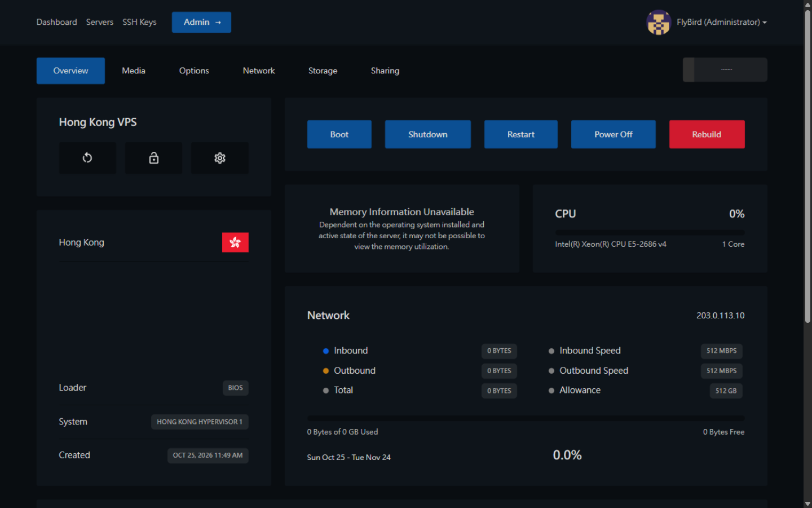Click the Shutdown button
Image resolution: width=812 pixels, height=508 pixels.
pos(428,134)
